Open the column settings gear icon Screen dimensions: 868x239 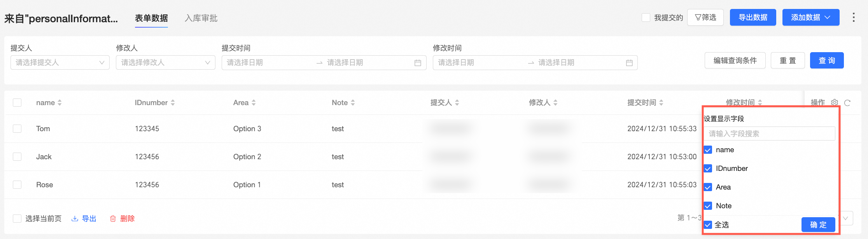835,102
